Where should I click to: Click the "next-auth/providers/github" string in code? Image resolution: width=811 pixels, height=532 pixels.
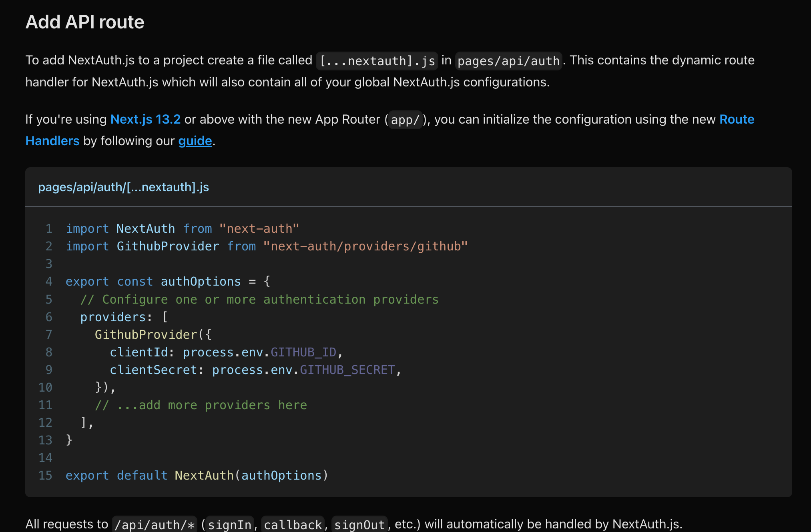[365, 246]
